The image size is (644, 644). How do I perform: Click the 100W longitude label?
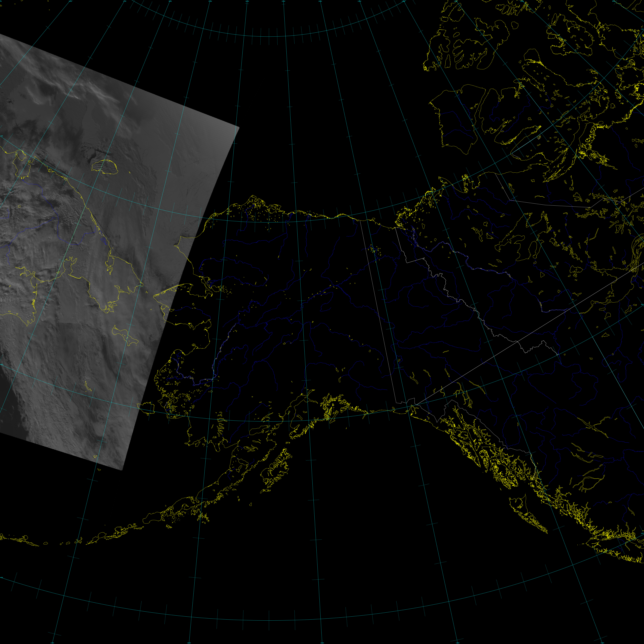pyautogui.click(x=522, y=1)
